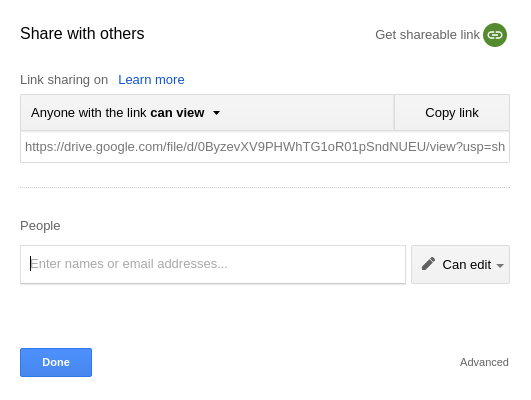Screen dimensions: 531x400
Task: Open the Advanced sharing settings link
Action: (x=484, y=362)
